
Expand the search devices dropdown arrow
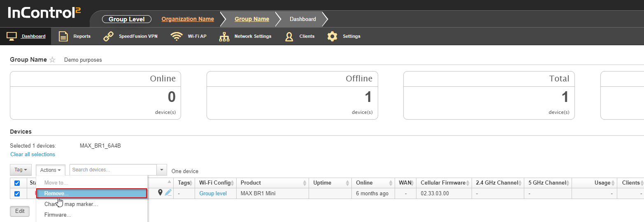click(x=162, y=170)
